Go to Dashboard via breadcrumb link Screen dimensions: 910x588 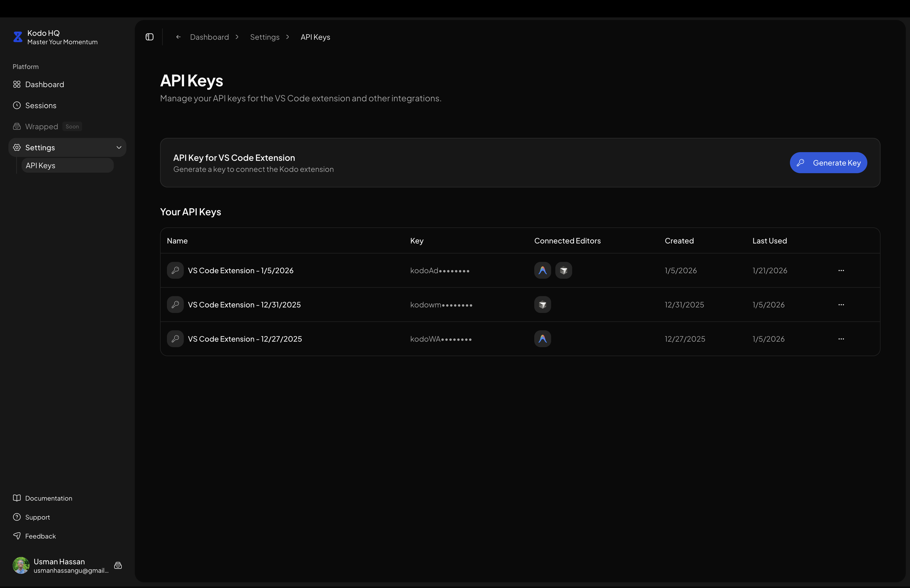pyautogui.click(x=209, y=37)
